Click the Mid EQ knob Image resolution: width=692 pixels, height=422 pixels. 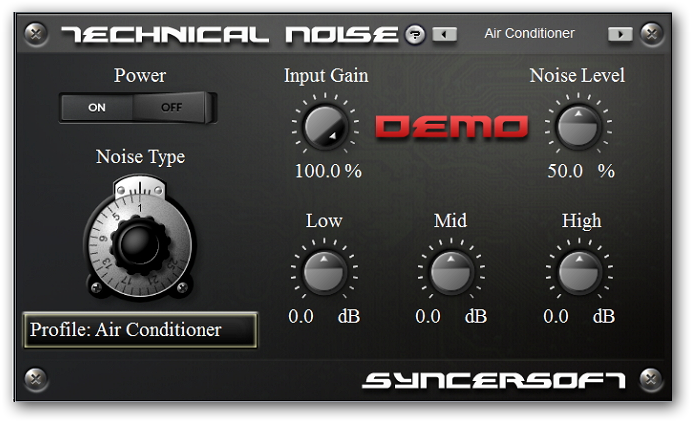click(x=451, y=272)
